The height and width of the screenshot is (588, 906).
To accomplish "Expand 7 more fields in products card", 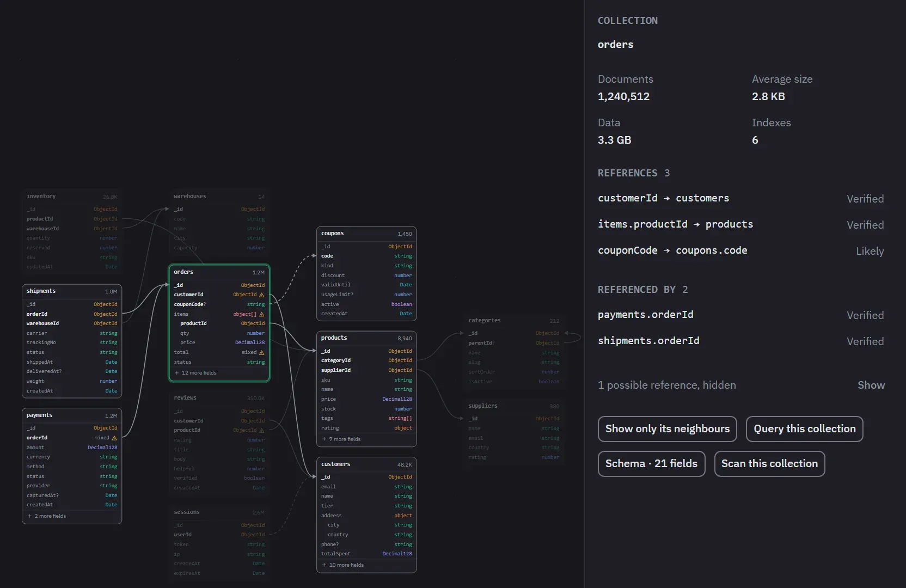I will 341,439.
